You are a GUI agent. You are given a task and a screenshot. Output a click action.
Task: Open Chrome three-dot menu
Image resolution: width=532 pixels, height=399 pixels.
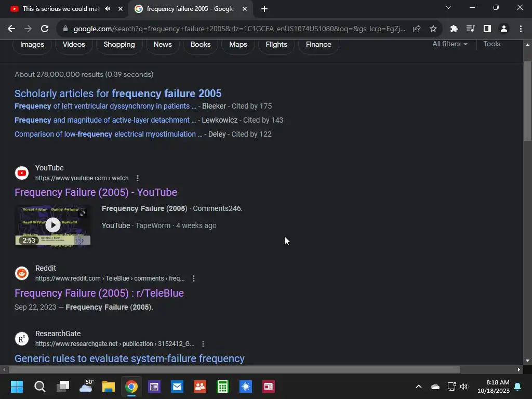[521, 29]
